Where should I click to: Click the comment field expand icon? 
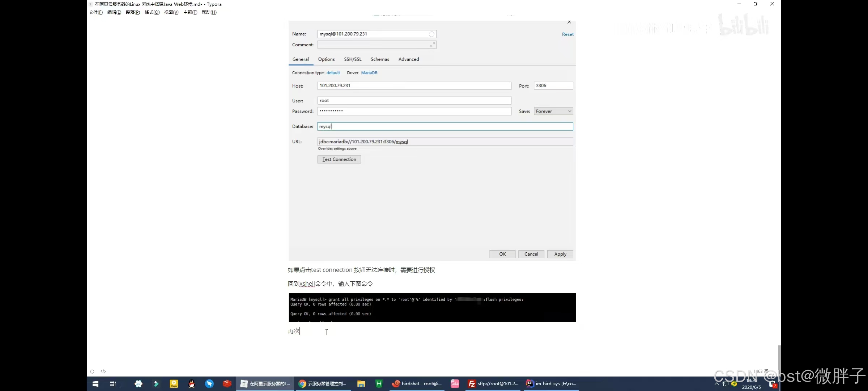pyautogui.click(x=432, y=45)
